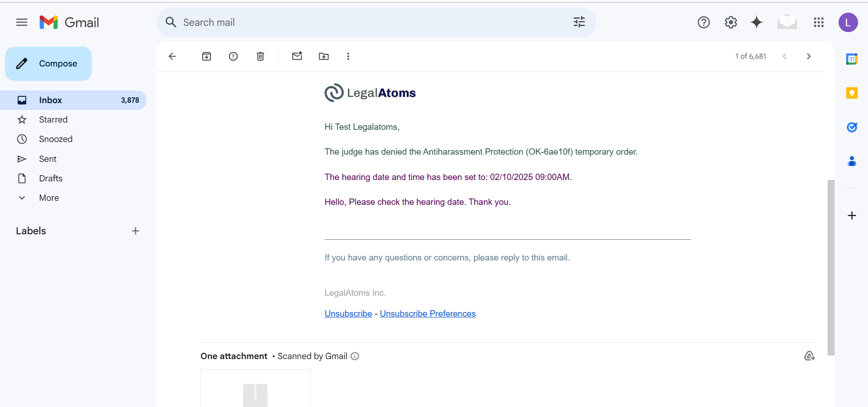Click the LegalAtoms logo in email

370,93
